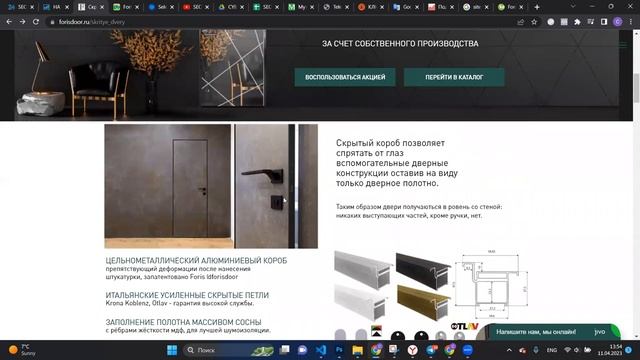Switch to the Tek tab
This screenshot has width=640, height=360.
(336, 7)
